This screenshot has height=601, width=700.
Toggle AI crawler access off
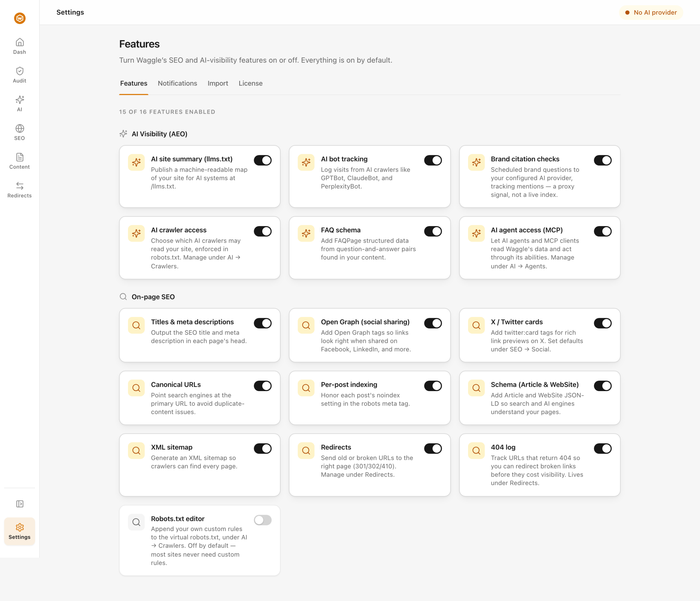click(262, 231)
